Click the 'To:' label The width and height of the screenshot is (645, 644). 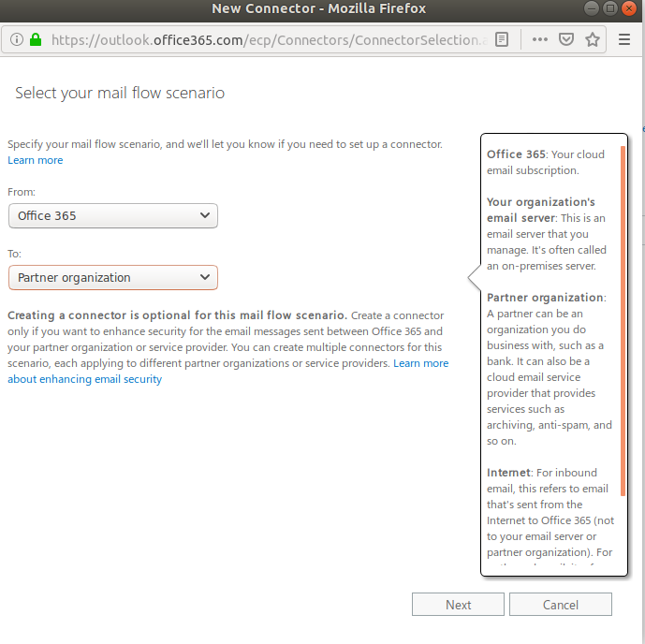point(14,254)
